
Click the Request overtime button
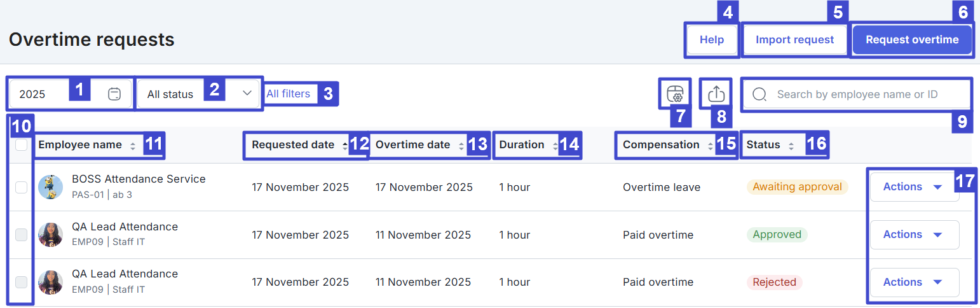(912, 39)
